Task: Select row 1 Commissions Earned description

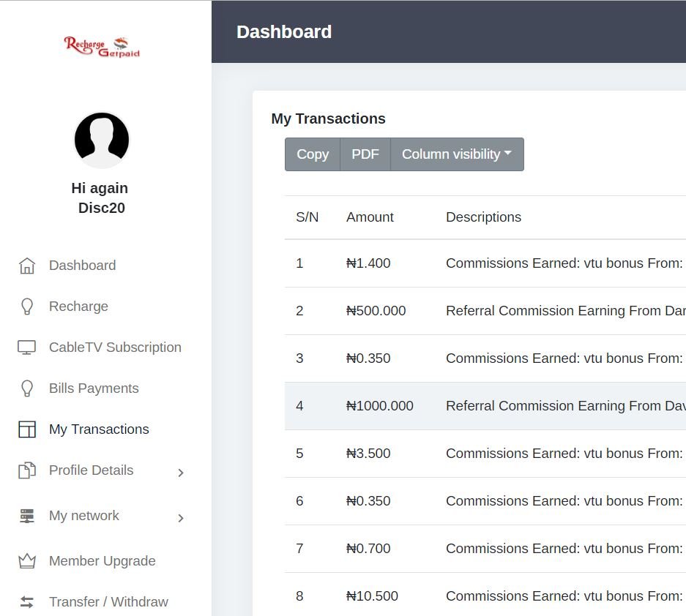Action: click(x=564, y=263)
